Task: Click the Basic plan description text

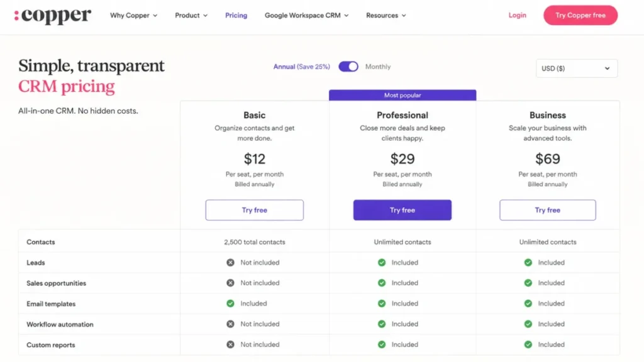Action: (255, 133)
